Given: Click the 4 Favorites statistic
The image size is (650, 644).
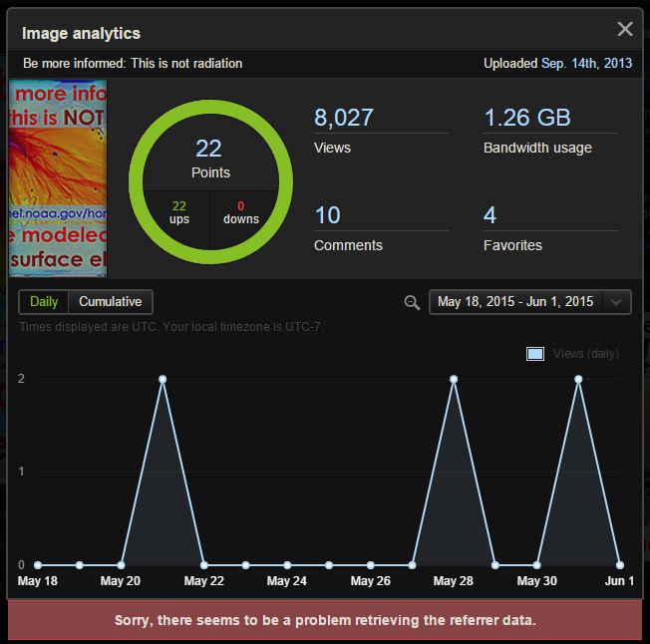Looking at the screenshot, I should 490,215.
